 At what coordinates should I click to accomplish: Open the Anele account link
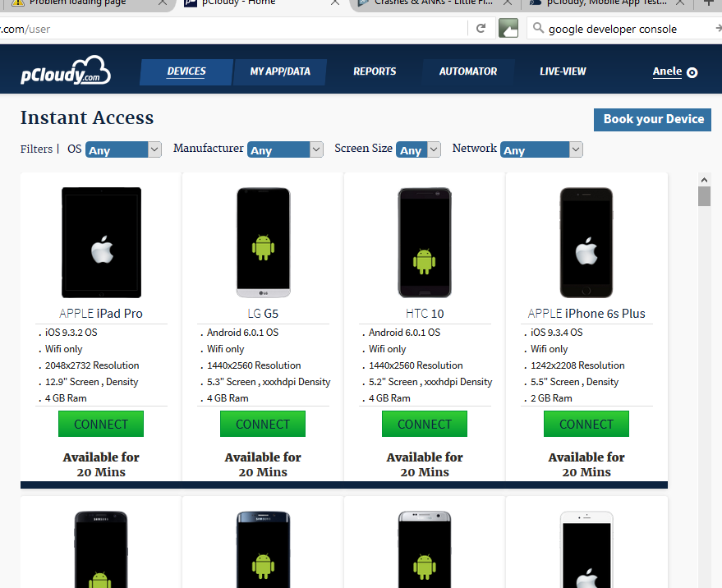coord(667,71)
